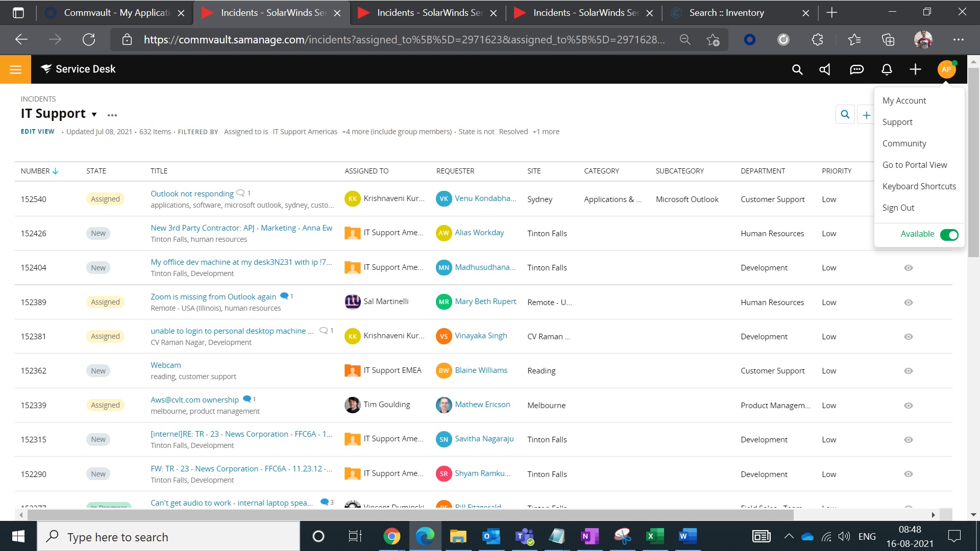Choose Go to Portal View menu item
Screen dimensions: 980x551
click(914, 165)
